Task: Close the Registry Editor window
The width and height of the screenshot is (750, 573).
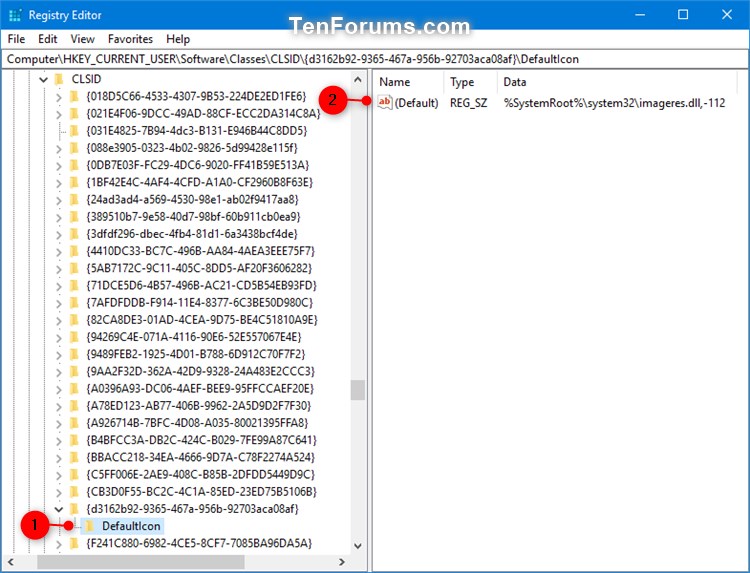Action: pos(727,15)
